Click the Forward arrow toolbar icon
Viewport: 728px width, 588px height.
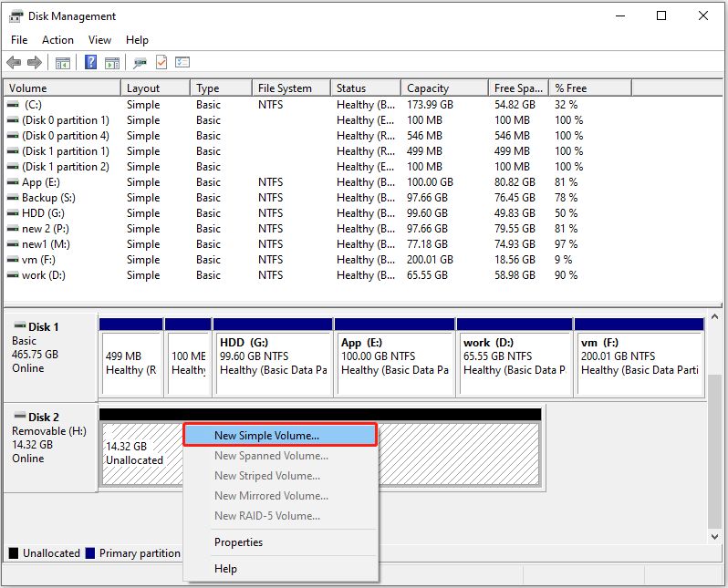coord(35,62)
